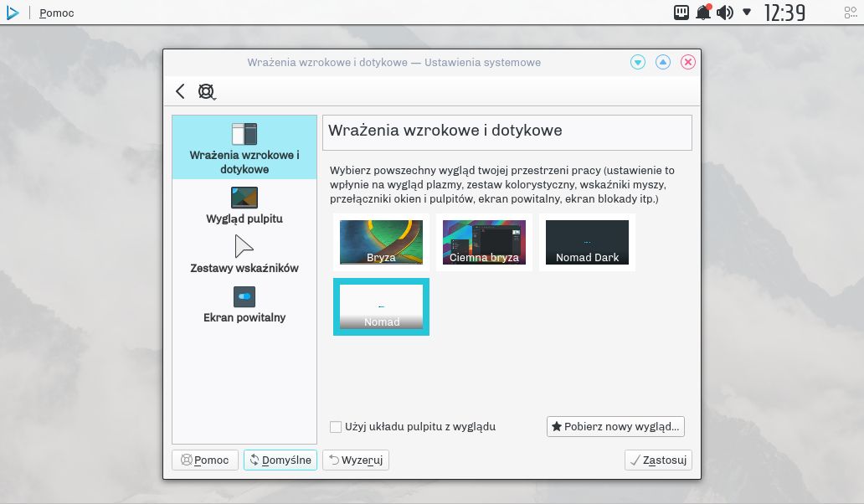Select the Ciemna bryza theme
864x504 pixels.
click(483, 242)
